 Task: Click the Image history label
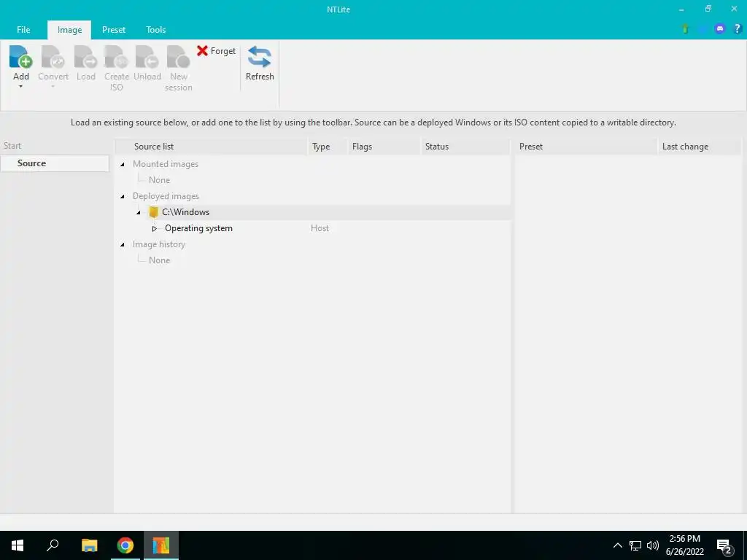[158, 244]
